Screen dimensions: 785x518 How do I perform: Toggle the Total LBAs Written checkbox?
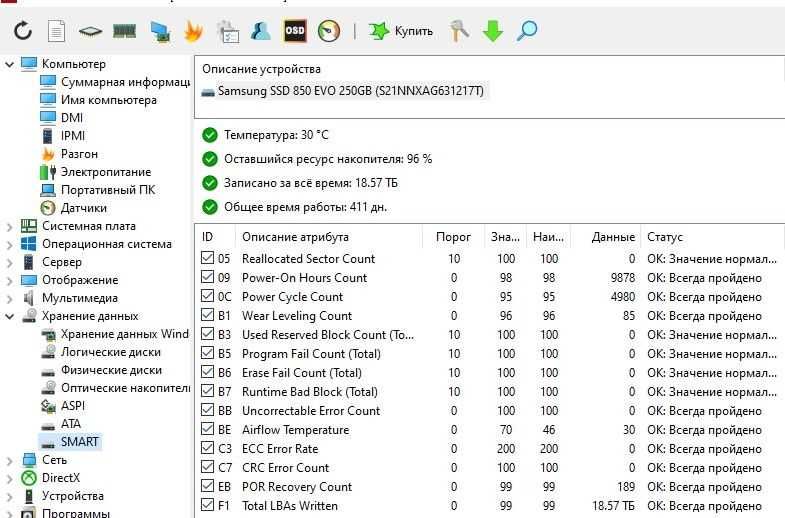[207, 505]
